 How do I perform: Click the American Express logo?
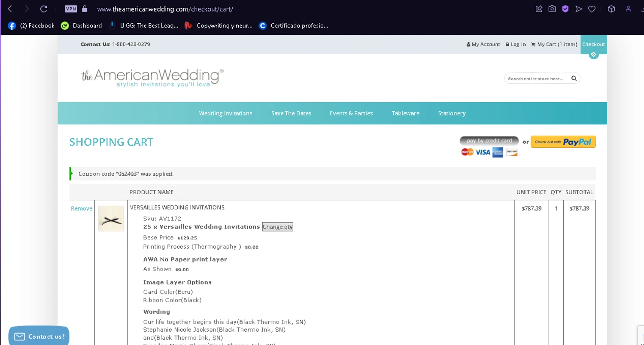click(x=498, y=152)
